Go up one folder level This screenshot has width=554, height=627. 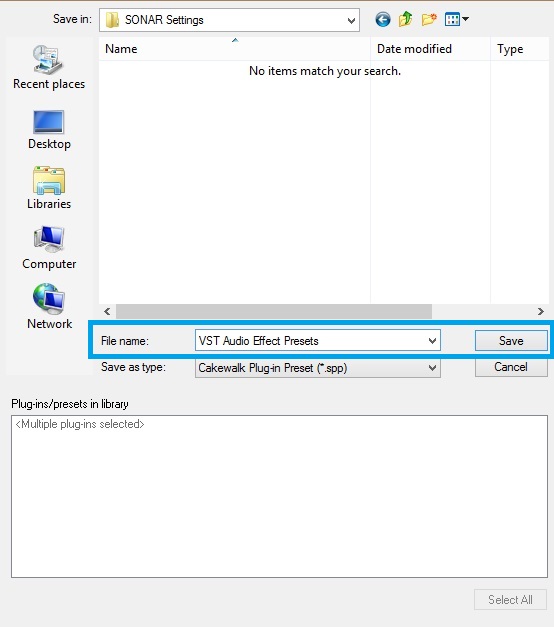[406, 19]
